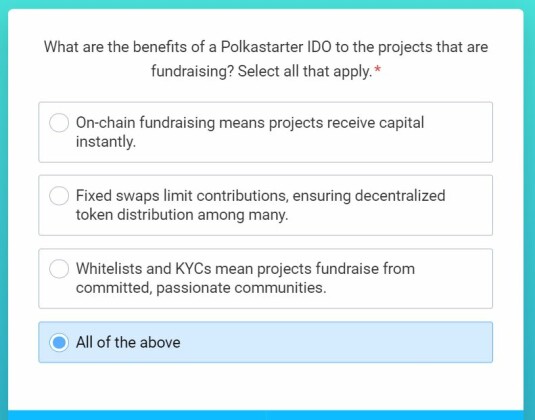535x420 pixels.
Task: Click empty area of highlighted "All of the above" row
Action: click(x=334, y=342)
